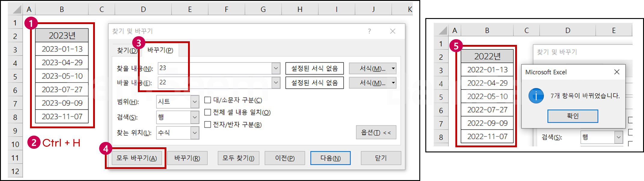Open the 검색(S) dropdown showing 행

pos(178,117)
